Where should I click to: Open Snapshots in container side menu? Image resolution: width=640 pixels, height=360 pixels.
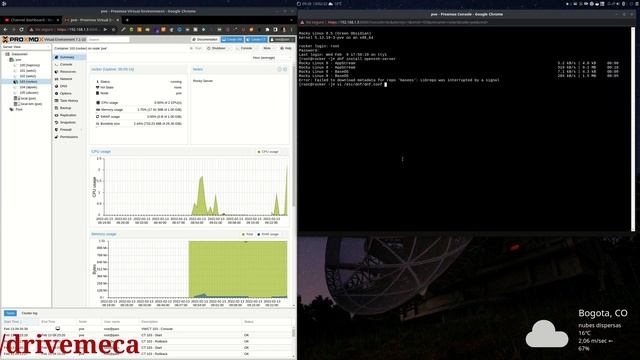69,122
